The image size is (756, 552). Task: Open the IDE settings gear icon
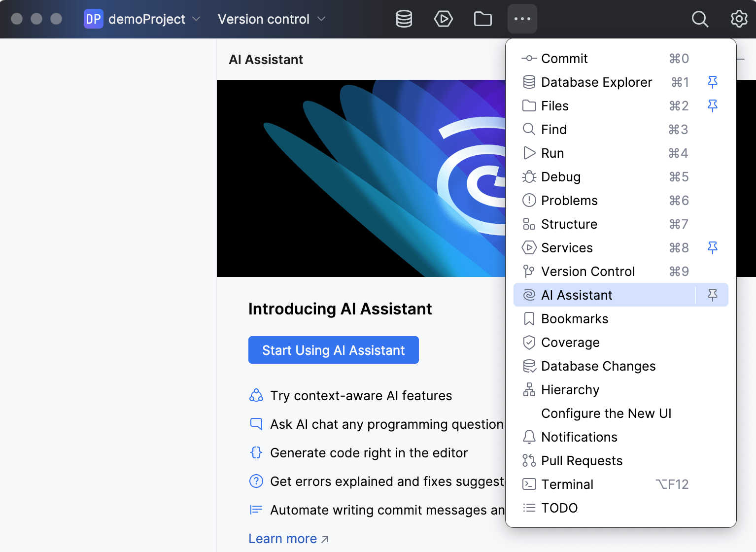pos(739,19)
